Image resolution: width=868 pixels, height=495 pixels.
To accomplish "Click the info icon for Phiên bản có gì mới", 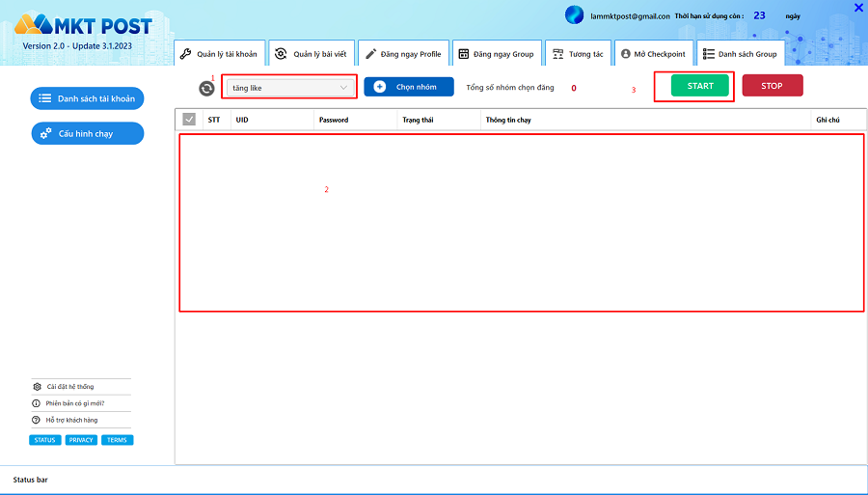I will tap(38, 403).
